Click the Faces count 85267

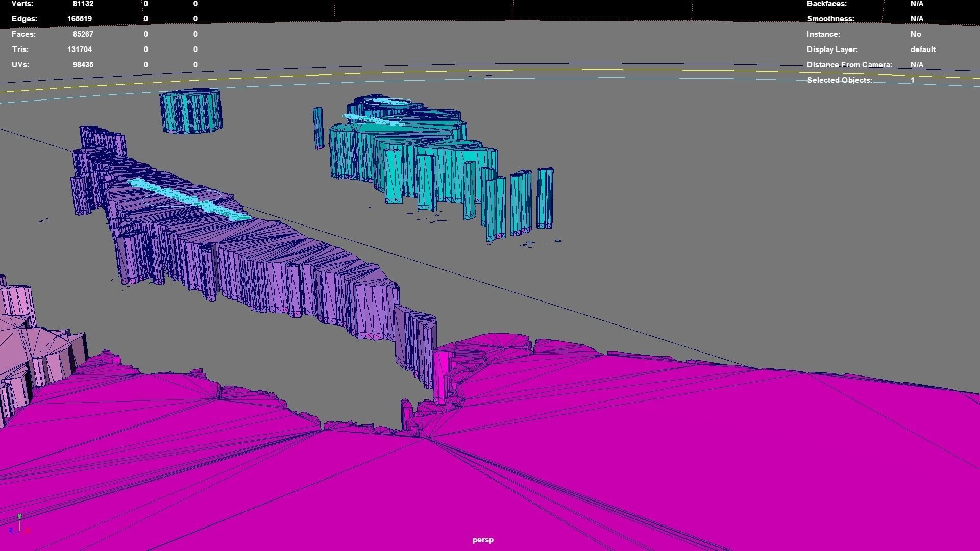(83, 34)
